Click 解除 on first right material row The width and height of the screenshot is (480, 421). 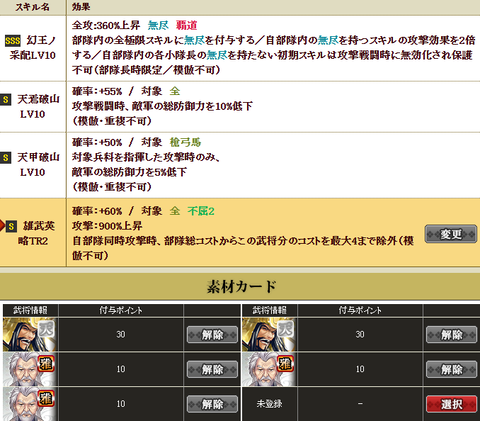tap(451, 335)
